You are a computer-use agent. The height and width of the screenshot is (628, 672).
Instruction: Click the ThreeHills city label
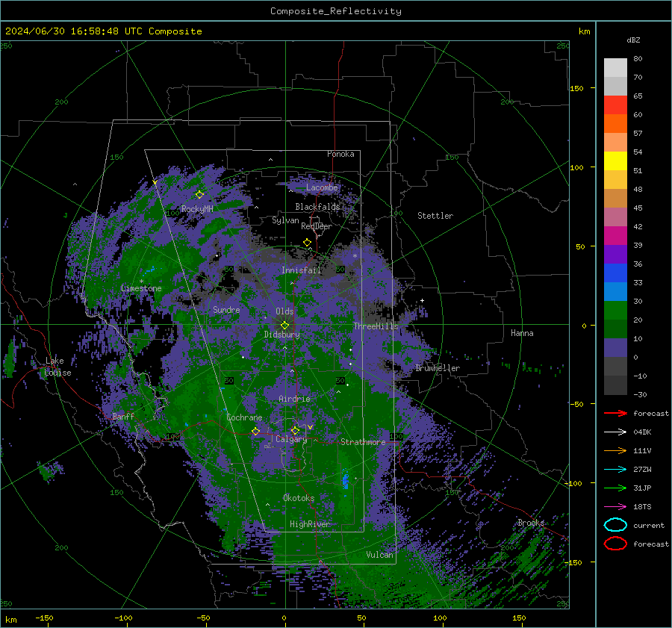tap(376, 326)
